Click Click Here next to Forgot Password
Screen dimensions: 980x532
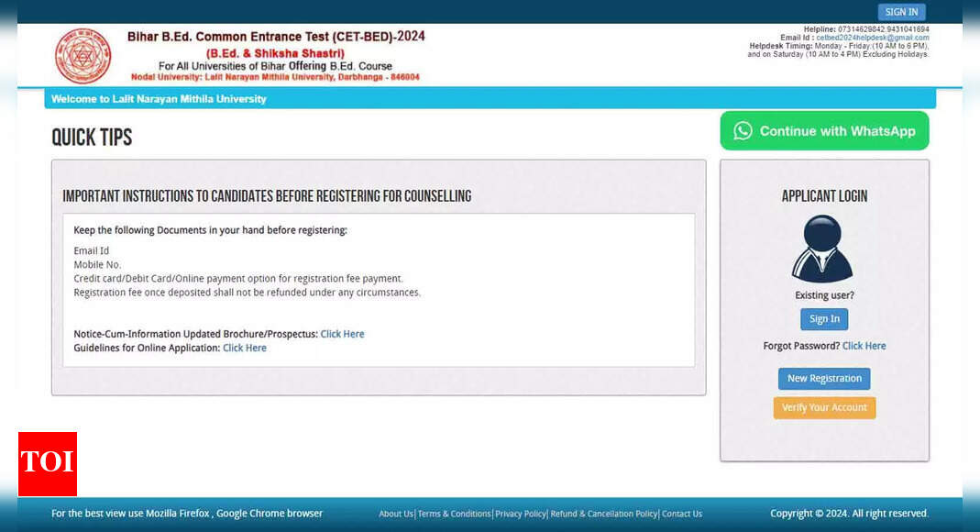pyautogui.click(x=864, y=346)
